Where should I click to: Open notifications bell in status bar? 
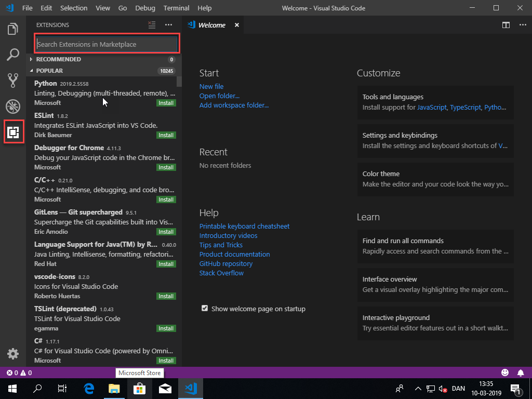pyautogui.click(x=521, y=373)
